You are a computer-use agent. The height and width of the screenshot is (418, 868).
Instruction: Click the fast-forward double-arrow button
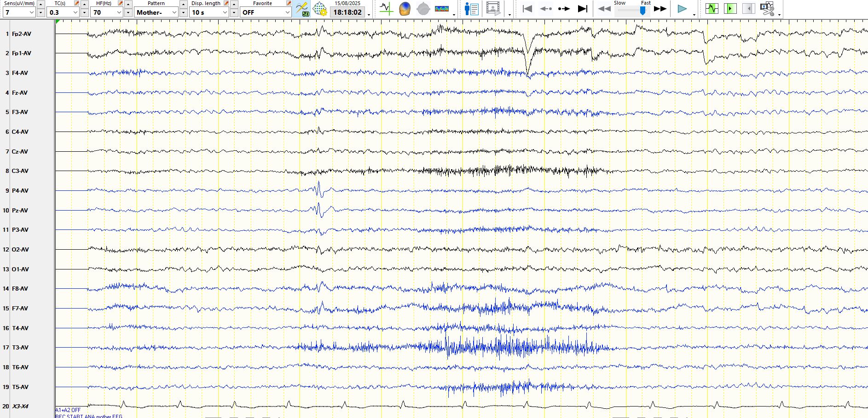click(660, 9)
